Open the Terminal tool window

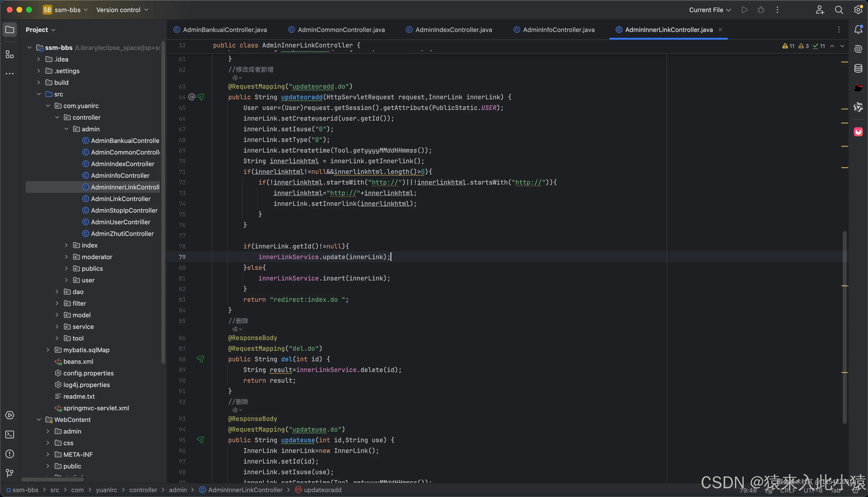tap(9, 435)
